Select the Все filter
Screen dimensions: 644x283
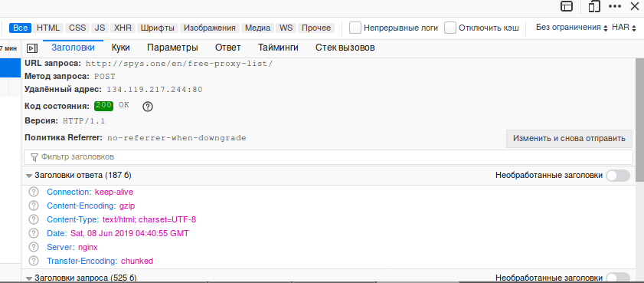pyautogui.click(x=20, y=28)
